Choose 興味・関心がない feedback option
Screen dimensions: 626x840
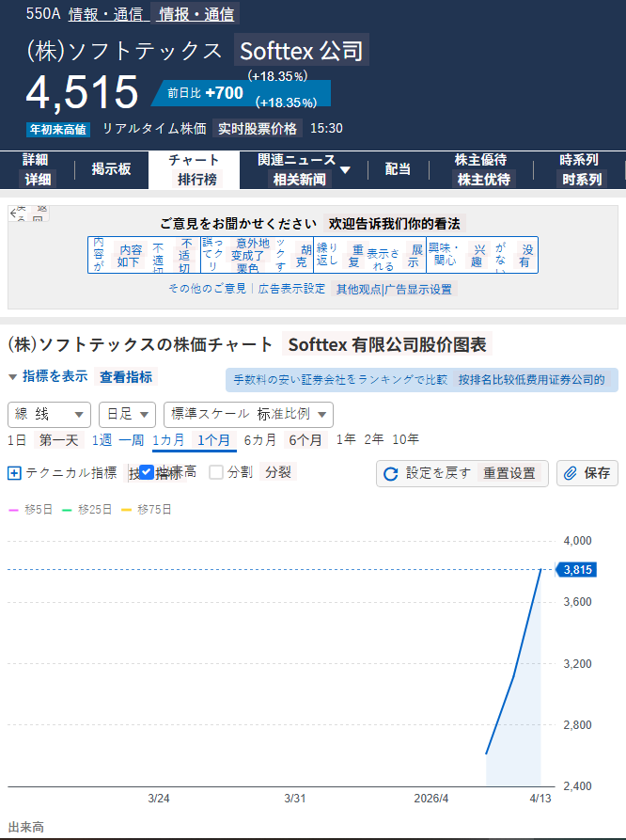482,255
